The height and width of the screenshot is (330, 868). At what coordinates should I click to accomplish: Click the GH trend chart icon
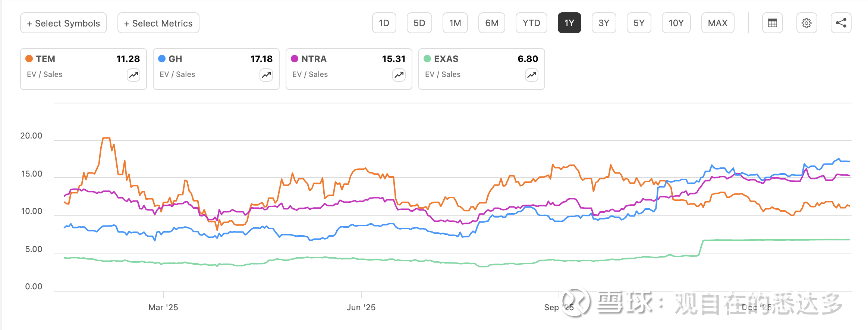pos(266,75)
